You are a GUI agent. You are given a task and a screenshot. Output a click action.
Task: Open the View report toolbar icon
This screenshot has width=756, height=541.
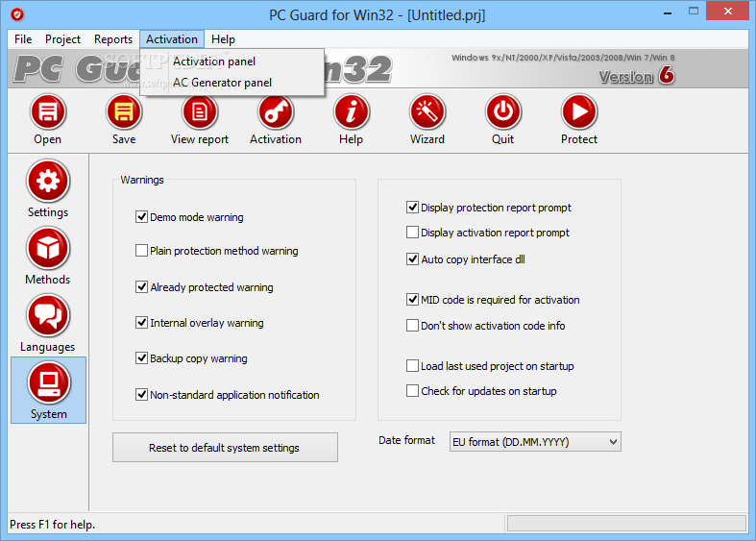click(200, 112)
